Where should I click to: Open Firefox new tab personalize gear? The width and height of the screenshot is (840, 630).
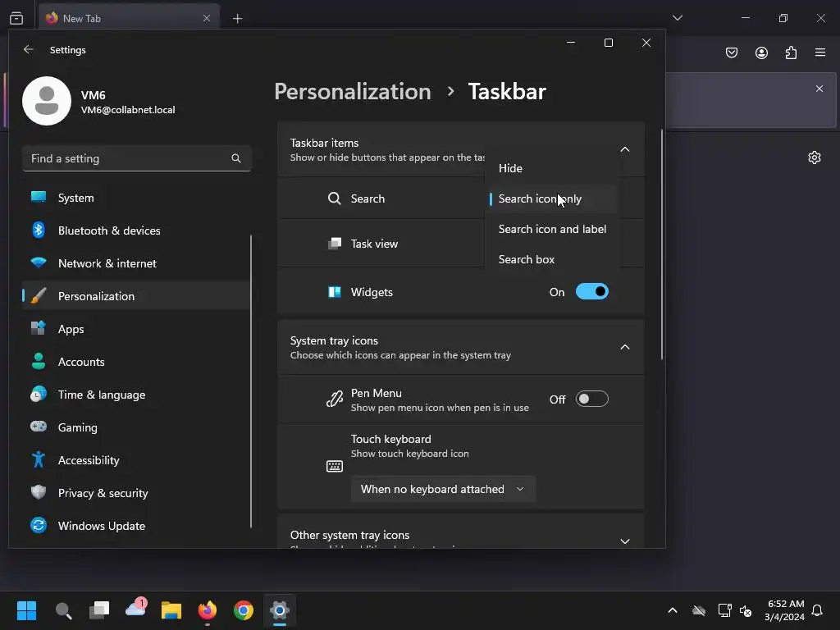coord(815,157)
